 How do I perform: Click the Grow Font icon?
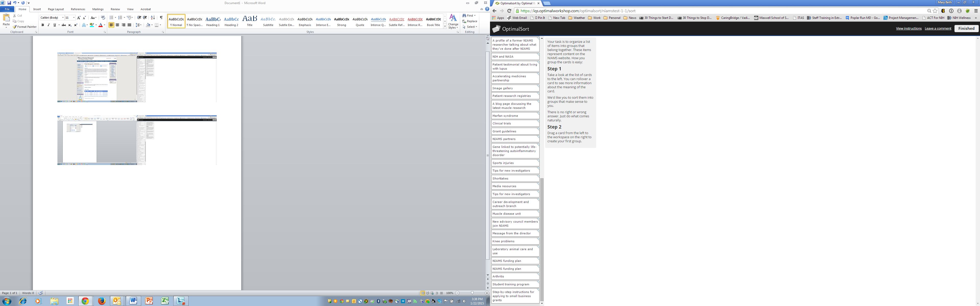pyautogui.click(x=79, y=18)
